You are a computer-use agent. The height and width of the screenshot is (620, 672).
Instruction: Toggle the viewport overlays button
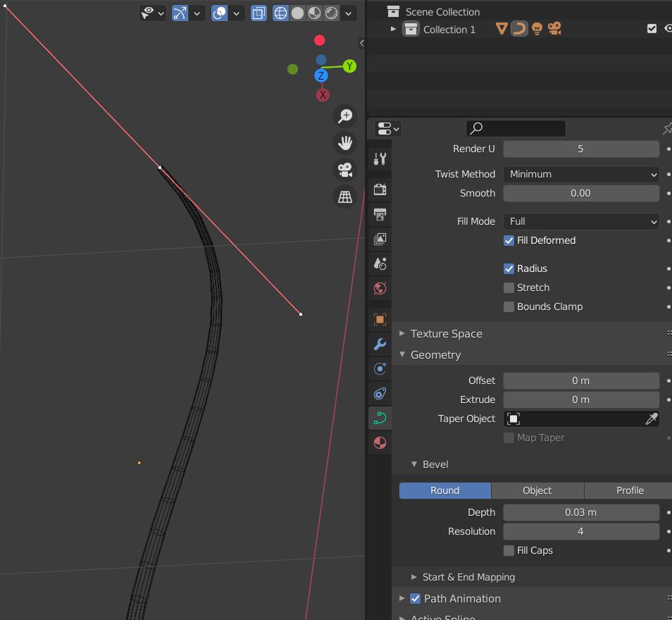220,13
